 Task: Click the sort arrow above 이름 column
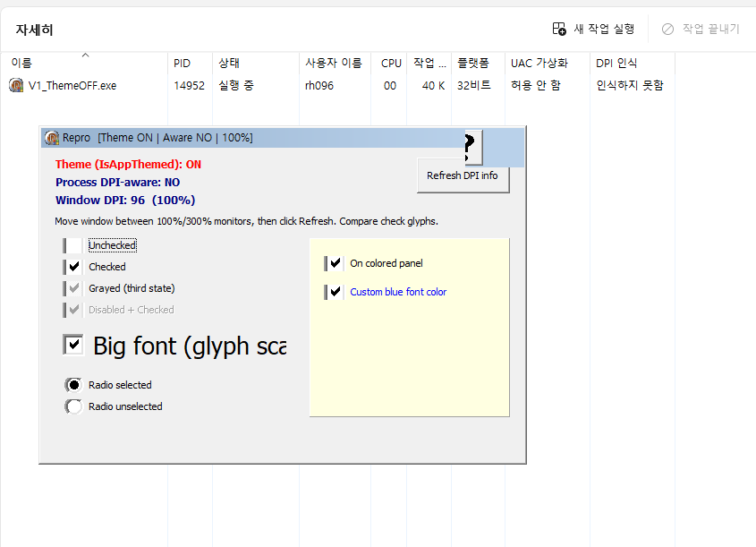[85, 55]
